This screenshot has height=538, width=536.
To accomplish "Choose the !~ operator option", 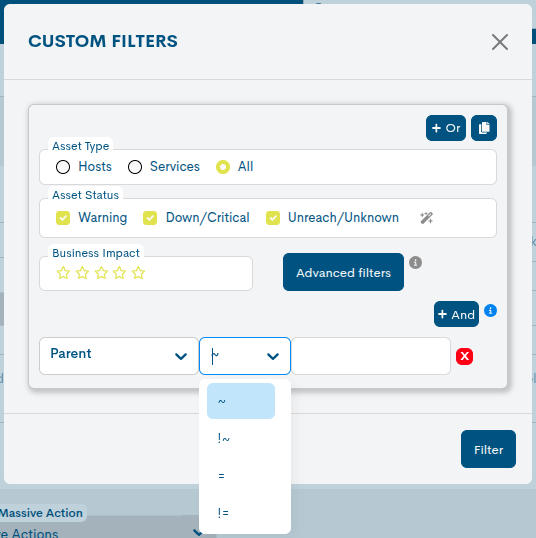I will coord(241,438).
